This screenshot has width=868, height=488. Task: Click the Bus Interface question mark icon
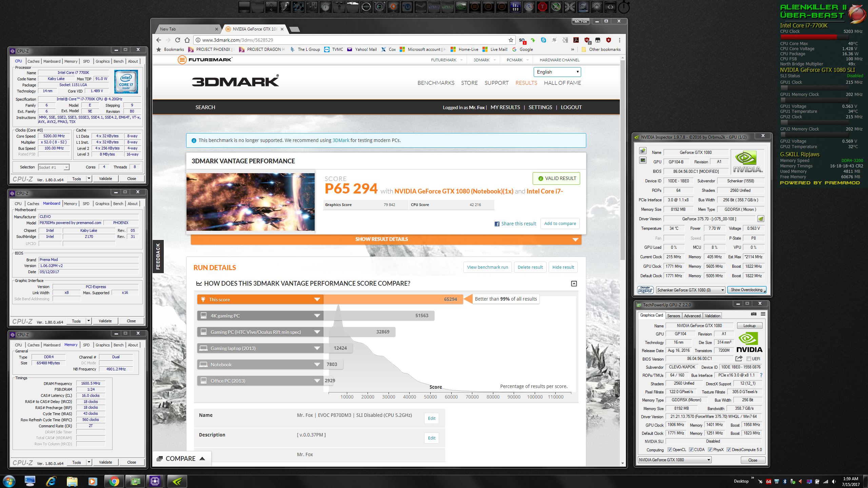[761, 375]
